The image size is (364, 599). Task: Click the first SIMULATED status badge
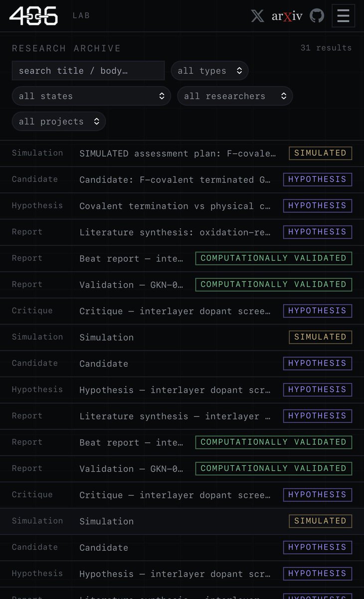(320, 153)
